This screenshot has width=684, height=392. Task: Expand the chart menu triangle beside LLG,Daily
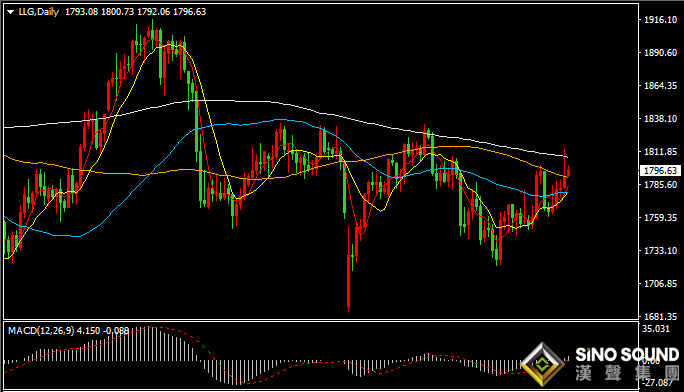(10, 12)
